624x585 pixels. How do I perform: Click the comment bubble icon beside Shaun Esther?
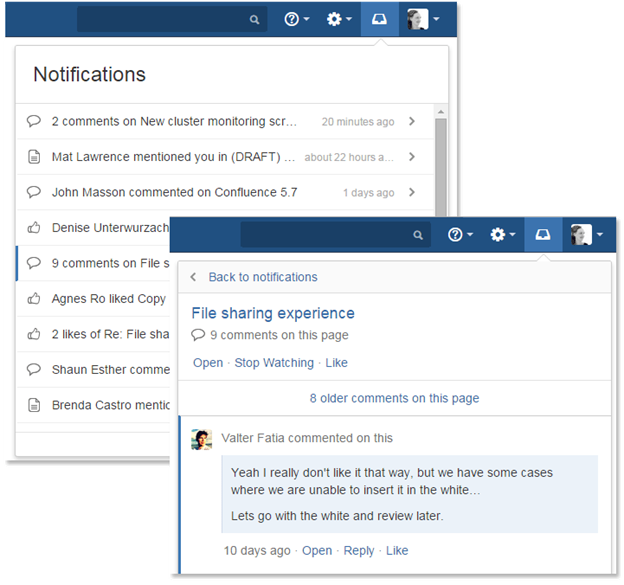[34, 370]
